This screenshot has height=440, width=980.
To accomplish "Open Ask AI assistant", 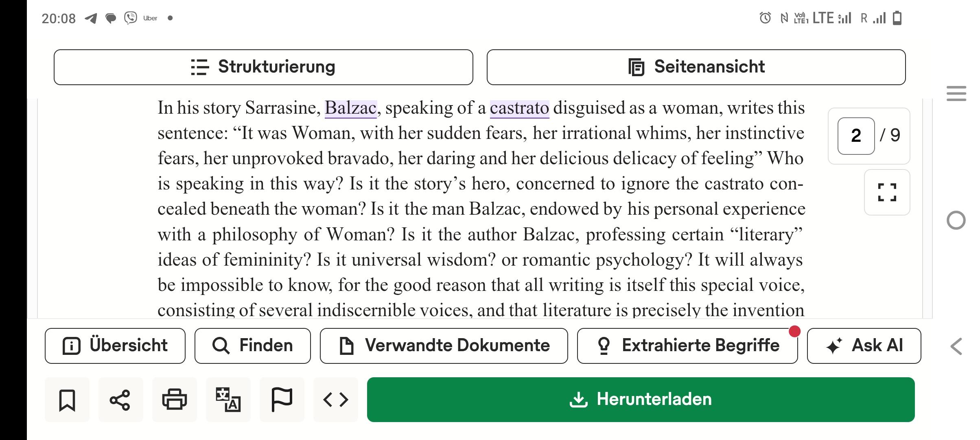I will click(x=864, y=346).
